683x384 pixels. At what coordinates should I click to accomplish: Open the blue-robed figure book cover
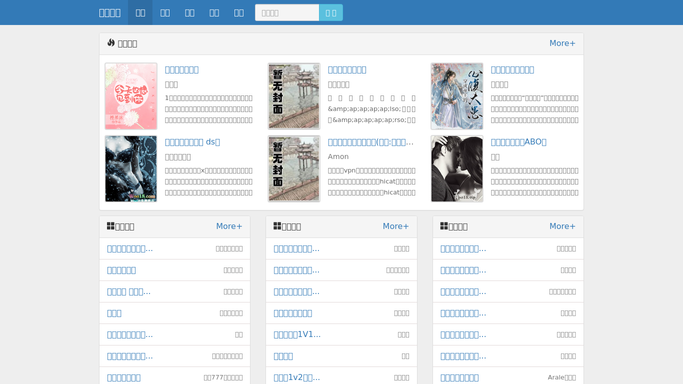(457, 96)
